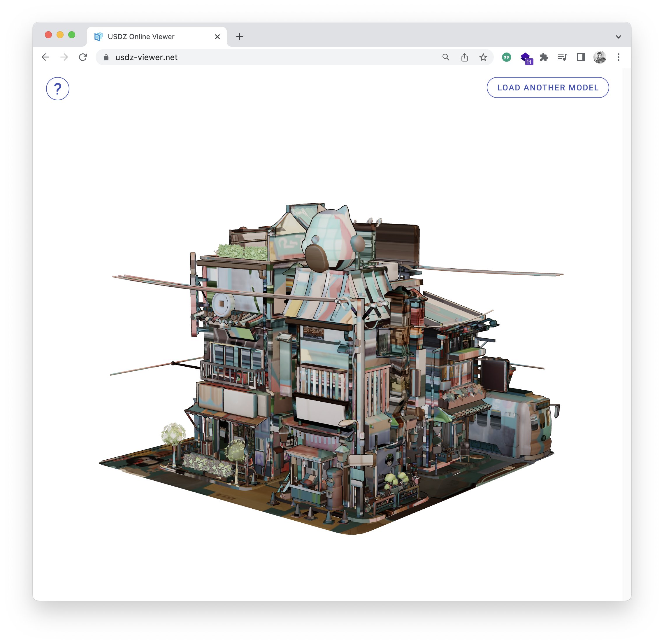Open the purple extension with badge 11

click(x=526, y=57)
